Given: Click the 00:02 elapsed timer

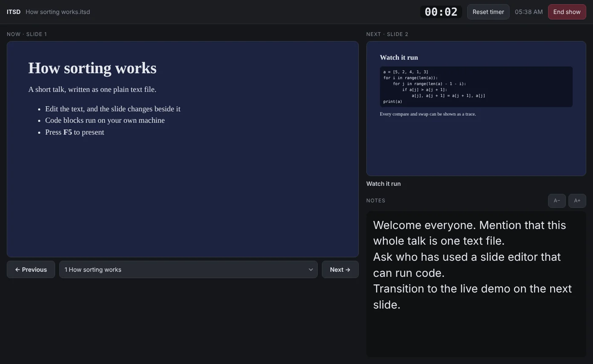Looking at the screenshot, I should click(x=441, y=12).
